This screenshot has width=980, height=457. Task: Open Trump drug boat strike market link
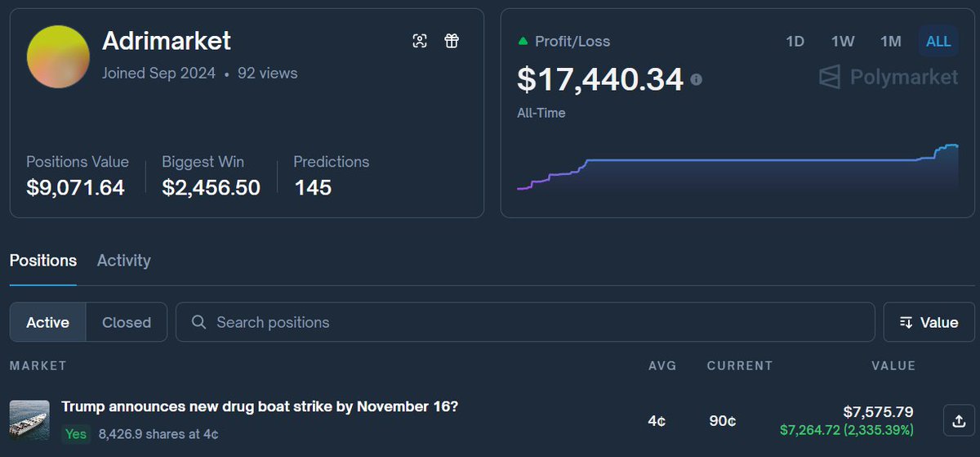(260, 406)
